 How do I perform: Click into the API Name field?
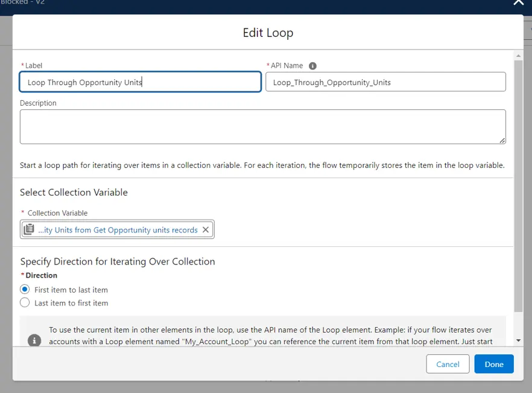(x=385, y=82)
